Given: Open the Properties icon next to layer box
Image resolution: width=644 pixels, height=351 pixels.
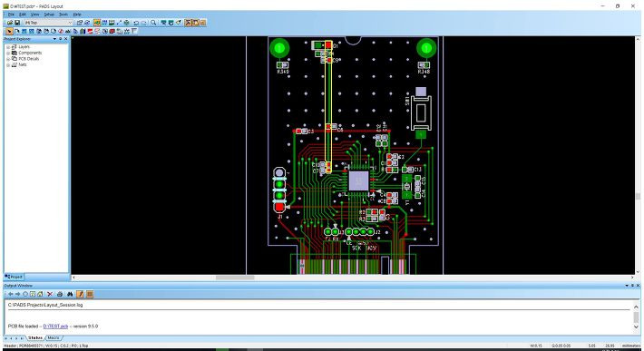Looking at the screenshot, I should point(80,23).
